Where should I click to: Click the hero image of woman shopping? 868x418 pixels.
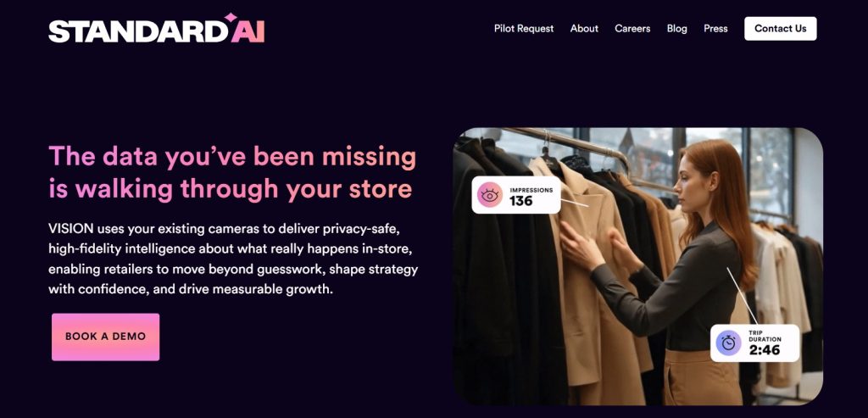pos(637,266)
